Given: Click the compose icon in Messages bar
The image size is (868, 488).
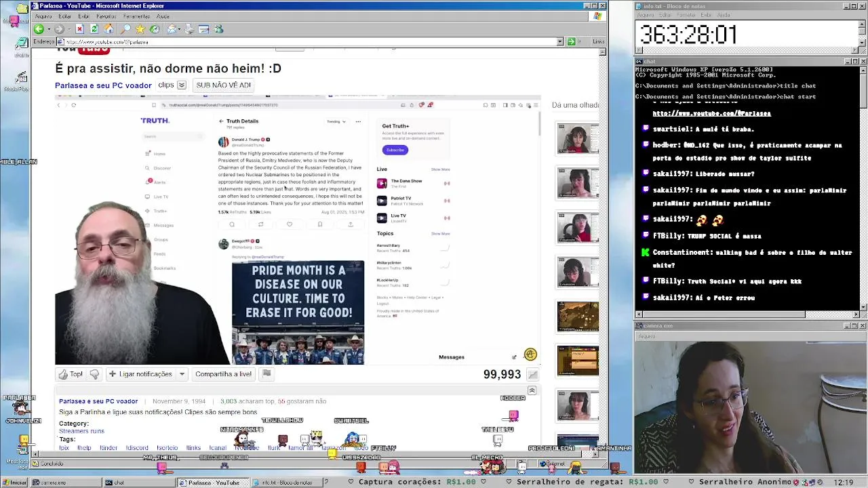Looking at the screenshot, I should click(514, 357).
